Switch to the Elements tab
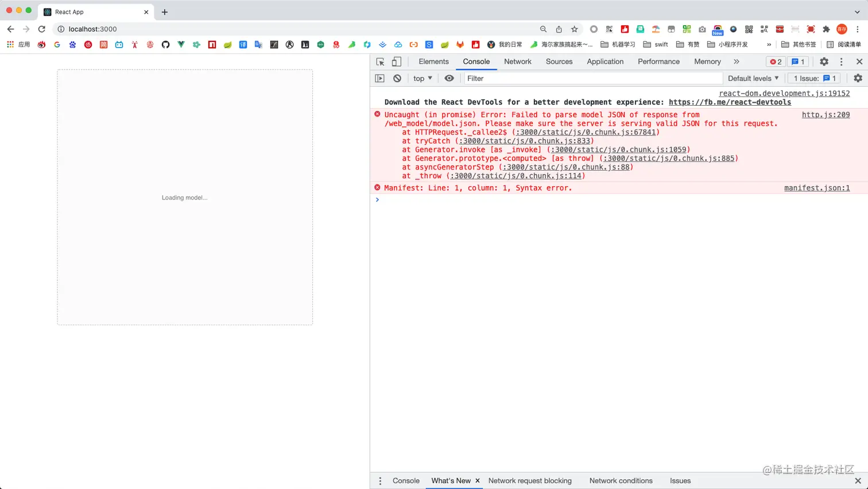 click(433, 61)
